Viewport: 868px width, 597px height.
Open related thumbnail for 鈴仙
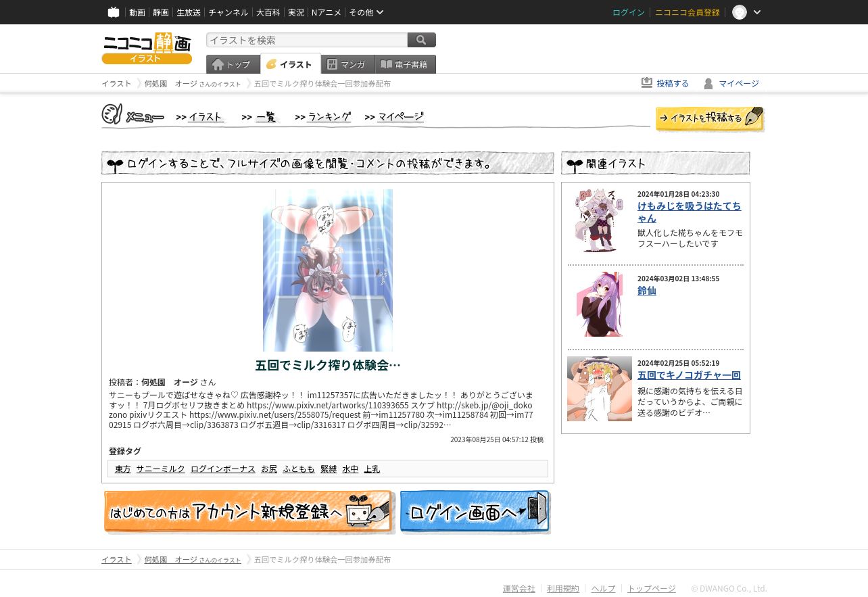pos(600,304)
